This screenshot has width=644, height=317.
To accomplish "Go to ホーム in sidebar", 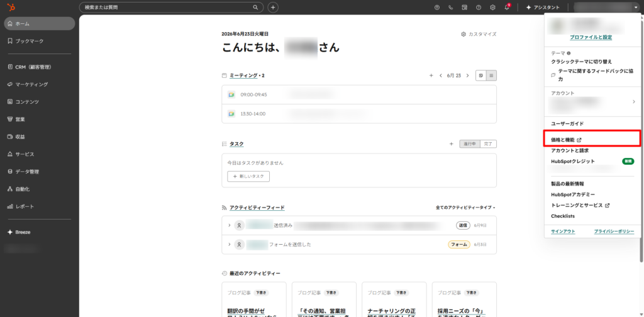I will click(40, 23).
